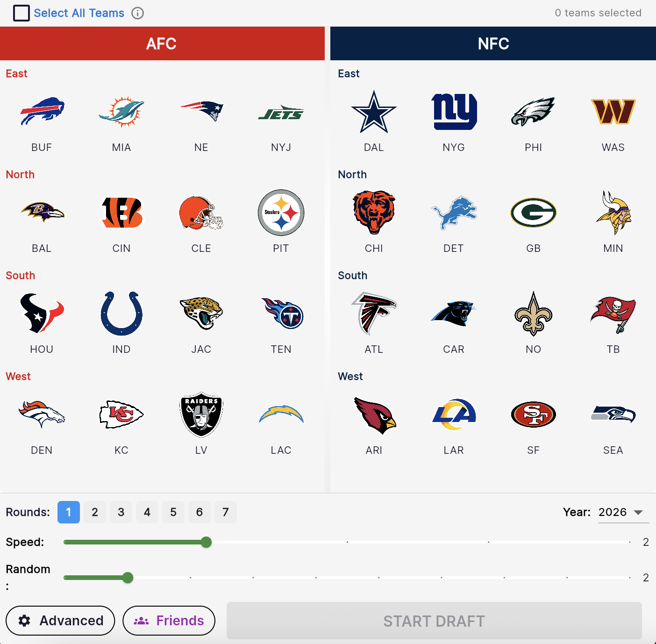Choose the Philadelphia Eagles logo

tap(534, 112)
